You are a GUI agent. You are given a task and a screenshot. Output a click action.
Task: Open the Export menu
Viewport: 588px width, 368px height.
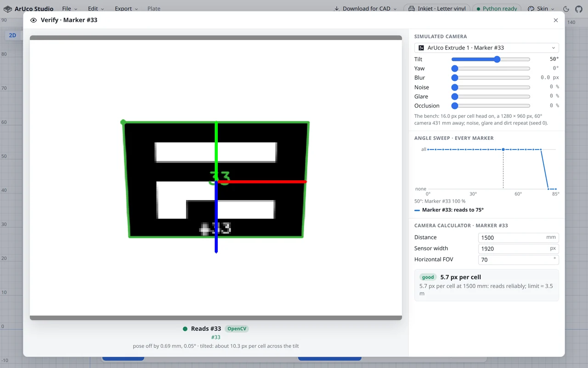click(x=126, y=9)
